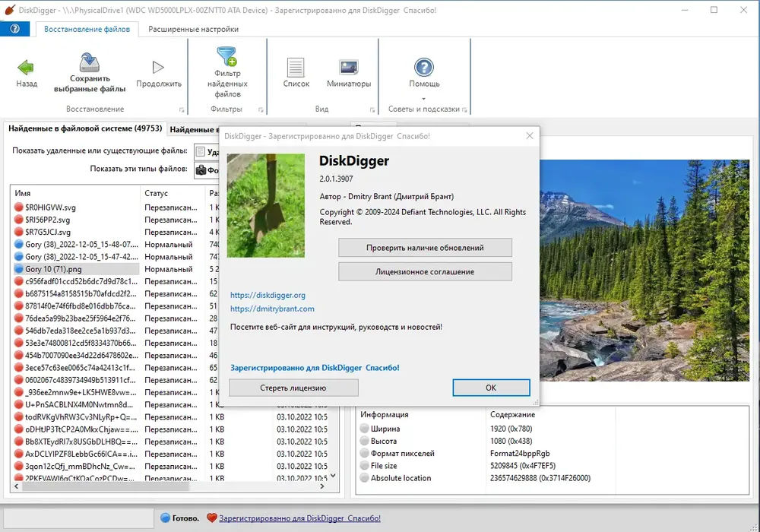Open the https://diskdigger.org link

click(268, 295)
